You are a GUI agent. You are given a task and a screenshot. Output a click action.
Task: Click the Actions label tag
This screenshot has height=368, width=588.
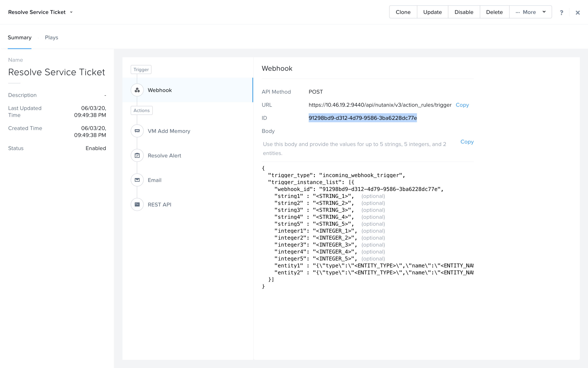(x=141, y=110)
